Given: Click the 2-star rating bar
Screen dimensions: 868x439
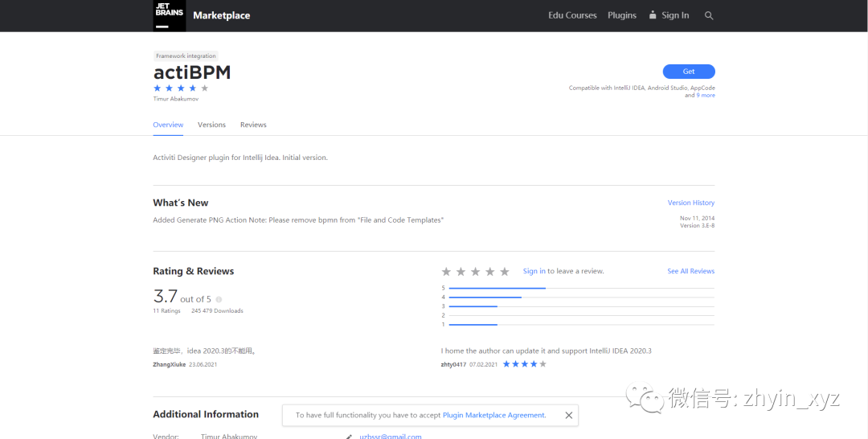Looking at the screenshot, I should (581, 315).
